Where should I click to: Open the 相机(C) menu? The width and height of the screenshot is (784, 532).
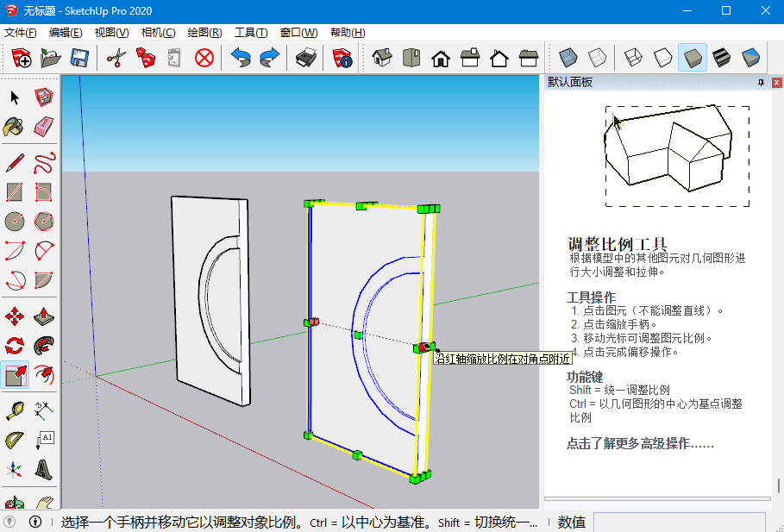click(x=158, y=33)
